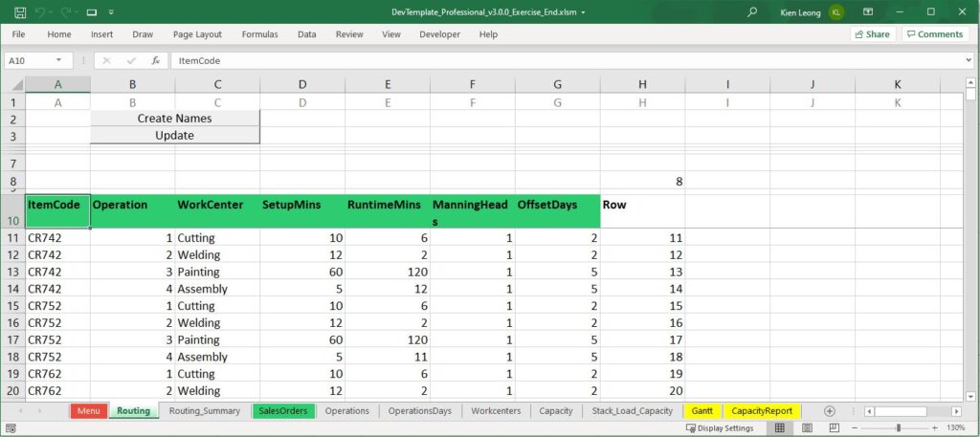Save the workbook with the floppy disk icon
The width and height of the screenshot is (980, 437).
20,11
